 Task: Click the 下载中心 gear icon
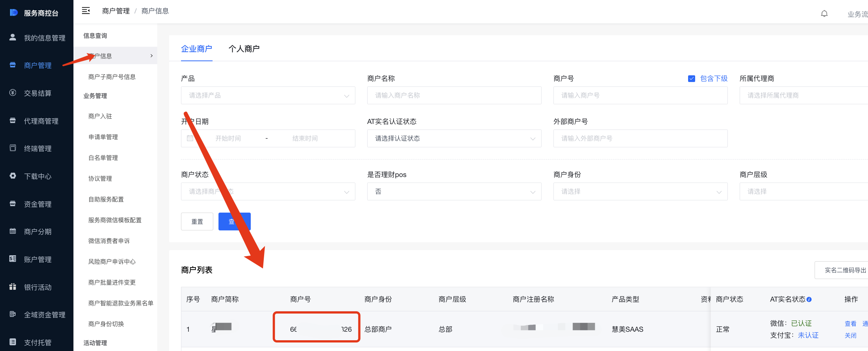[x=13, y=176]
